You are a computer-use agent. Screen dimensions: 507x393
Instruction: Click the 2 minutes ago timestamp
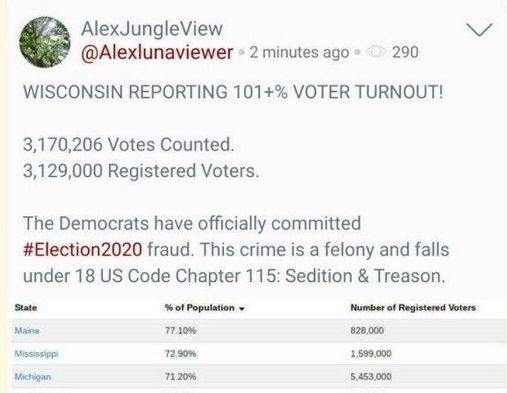pos(299,52)
